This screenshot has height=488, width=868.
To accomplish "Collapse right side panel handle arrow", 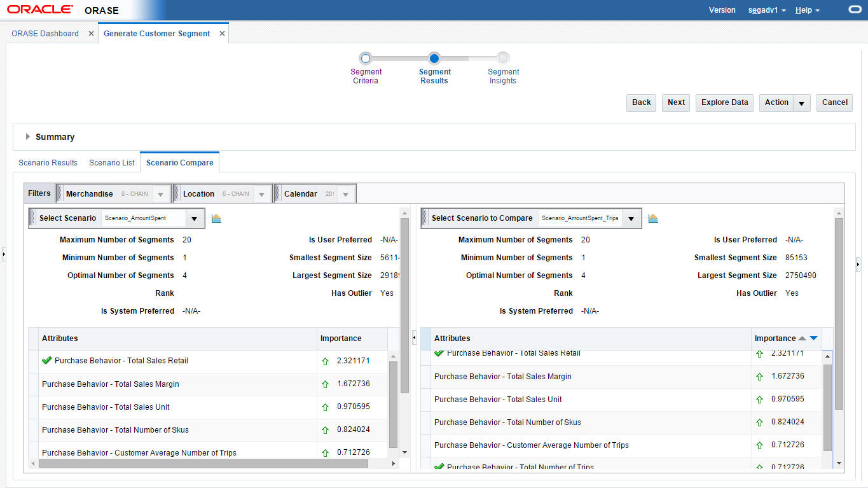I will click(858, 263).
